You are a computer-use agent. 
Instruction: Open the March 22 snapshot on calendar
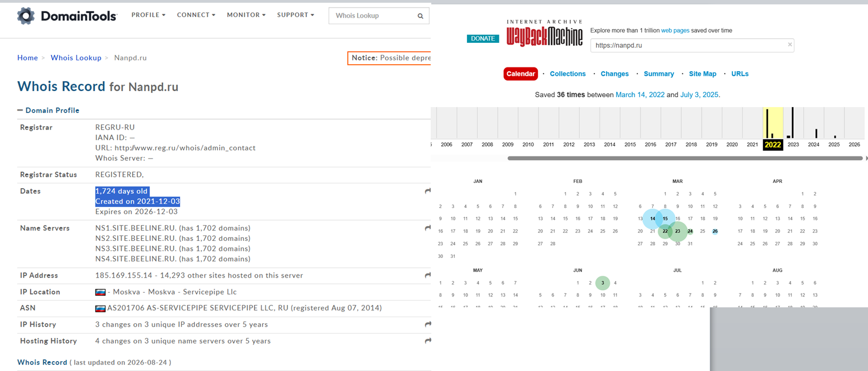[665, 231]
